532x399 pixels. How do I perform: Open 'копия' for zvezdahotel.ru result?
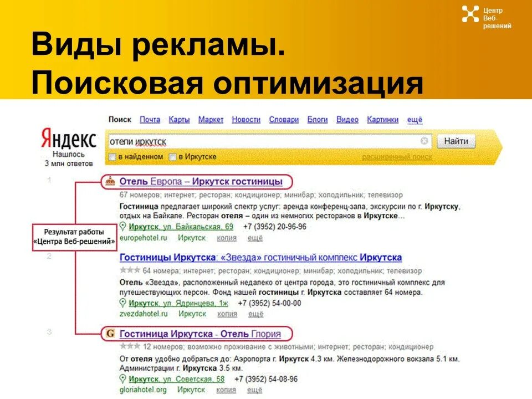(x=227, y=314)
